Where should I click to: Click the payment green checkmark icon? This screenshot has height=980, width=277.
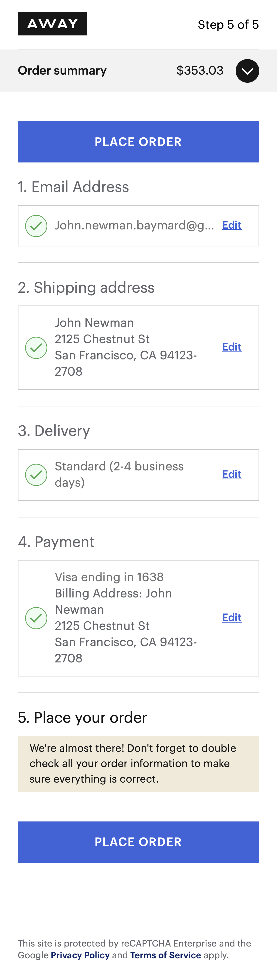pyautogui.click(x=36, y=618)
